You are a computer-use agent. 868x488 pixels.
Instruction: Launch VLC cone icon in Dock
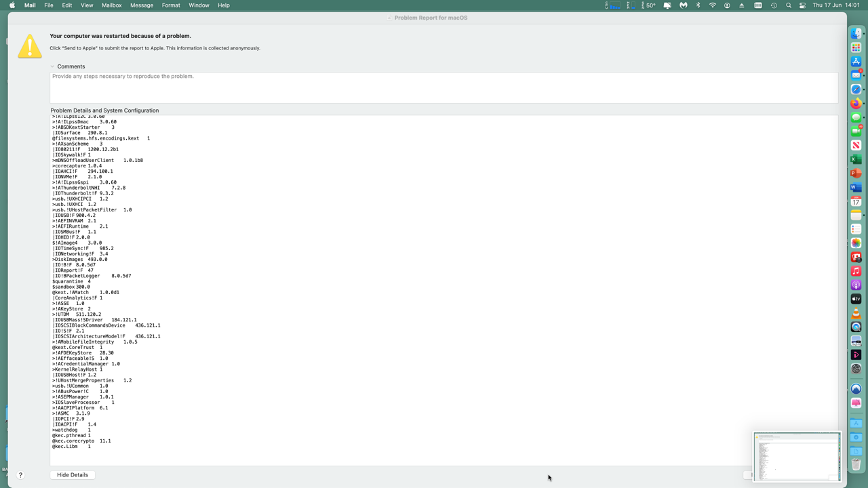tap(856, 313)
